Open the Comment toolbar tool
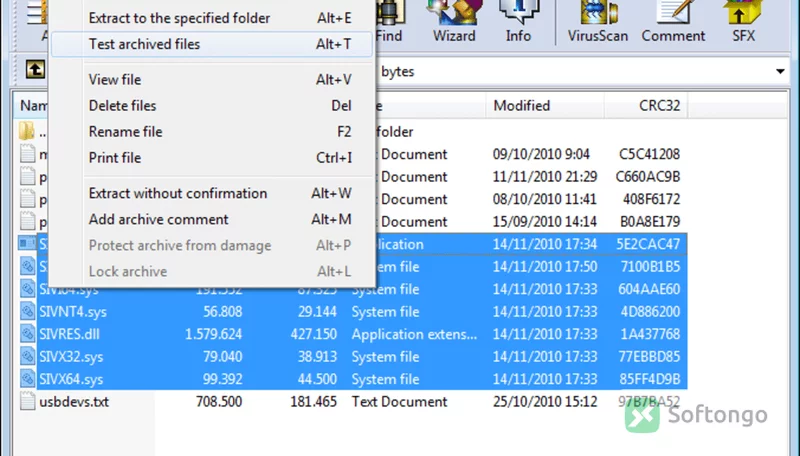Viewport: 800px width, 456px height. point(673,22)
